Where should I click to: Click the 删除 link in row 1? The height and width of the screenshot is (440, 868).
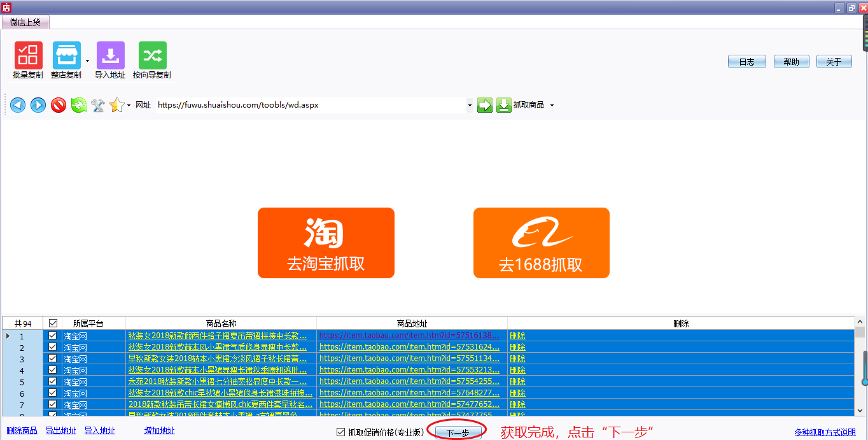pos(517,336)
